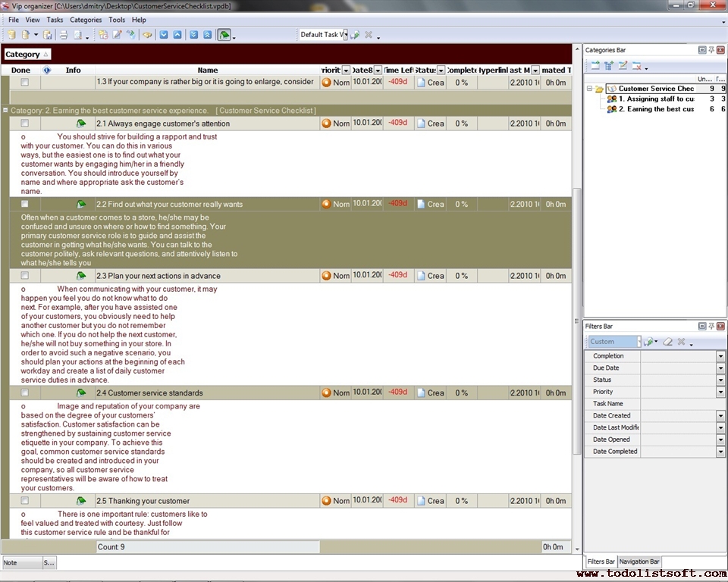Open the Status filter dropdown arrow in Filters Bar
This screenshot has height=582, width=728.
[x=720, y=380]
